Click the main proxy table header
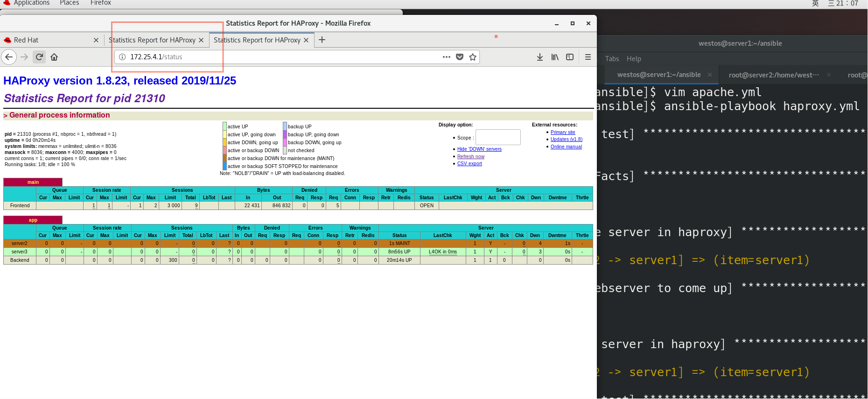This screenshot has height=399, width=868. tap(33, 182)
